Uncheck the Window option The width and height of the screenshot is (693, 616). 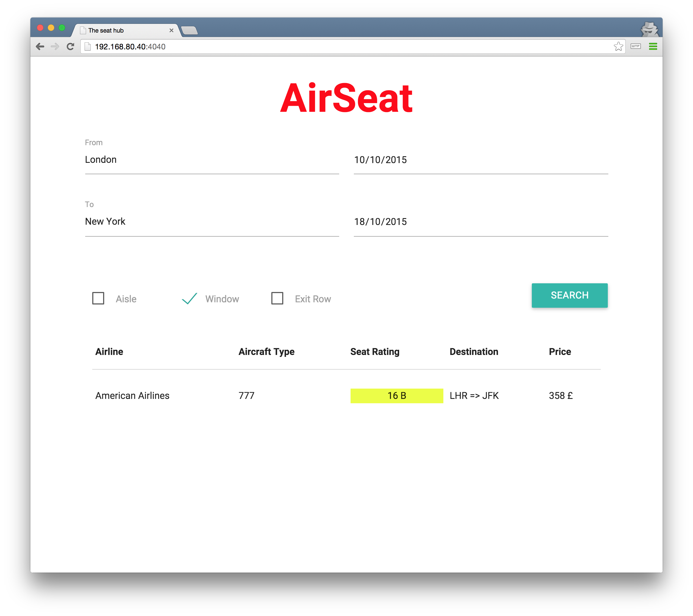coord(189,298)
